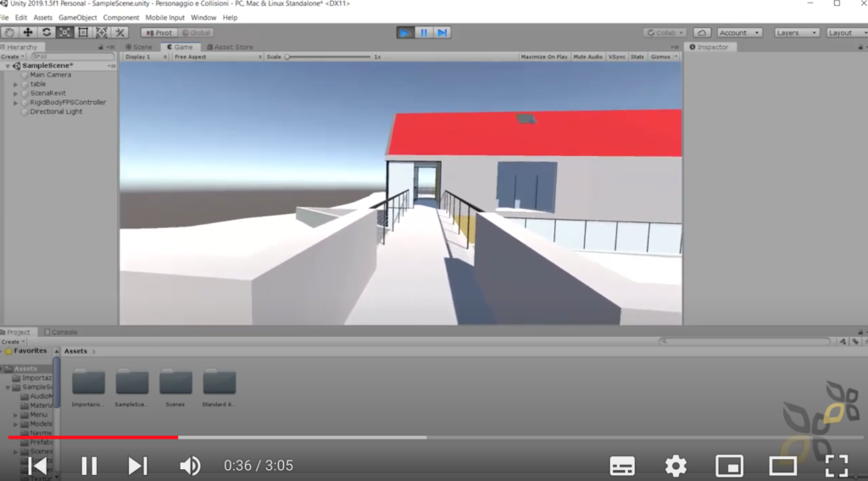Screen dimensions: 868x481
Task: Select the Scale tool
Action: [64, 33]
